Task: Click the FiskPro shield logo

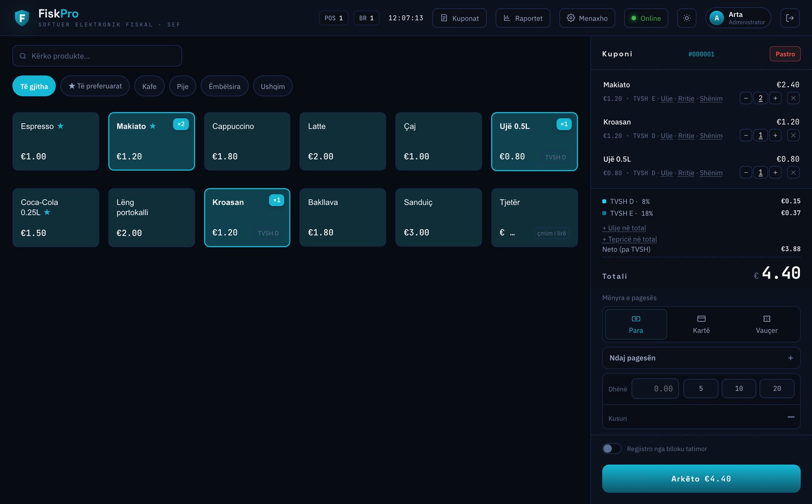Action: 22,18
